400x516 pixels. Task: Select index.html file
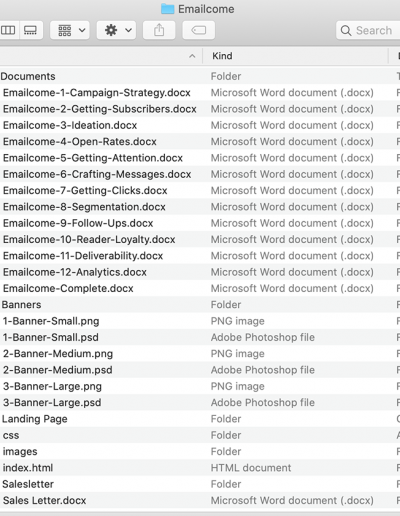coord(200,468)
